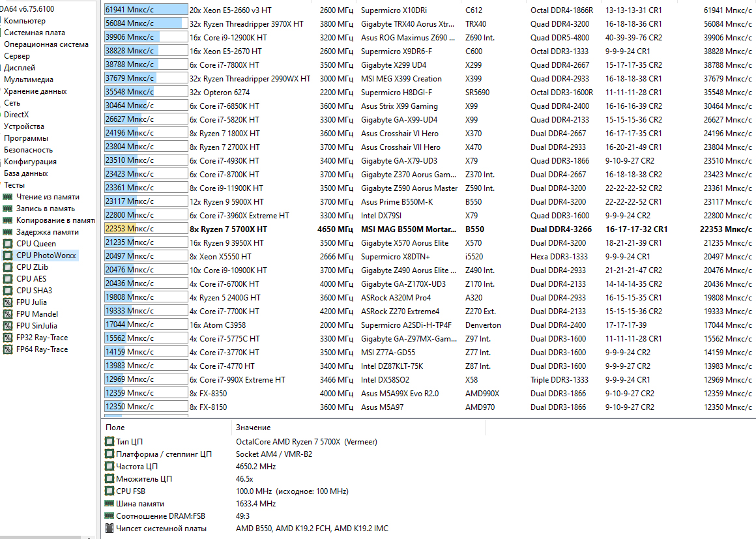Select Системная плата in the sidebar
This screenshot has width=756, height=539.
[35, 33]
